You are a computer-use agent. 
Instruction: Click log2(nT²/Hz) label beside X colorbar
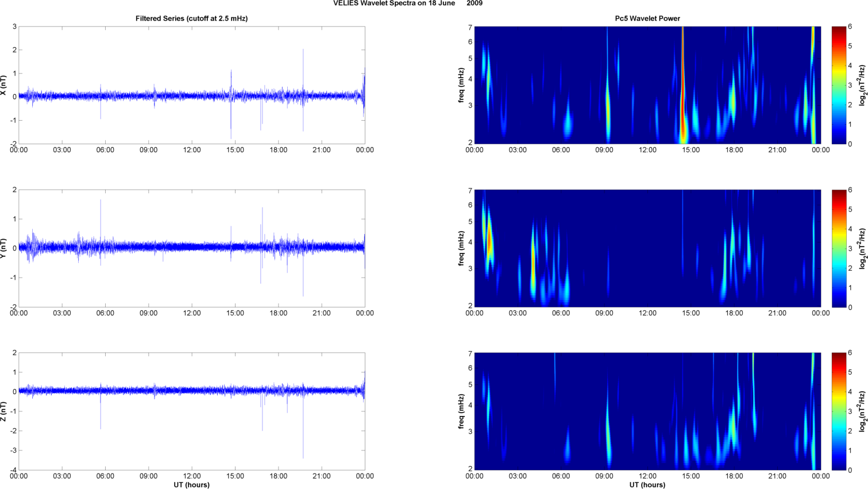tap(862, 85)
